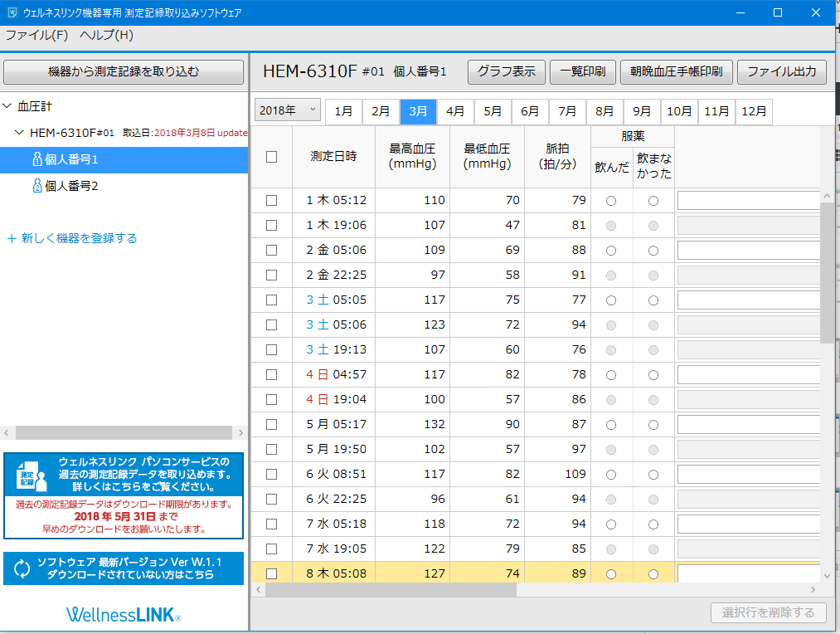The height and width of the screenshot is (634, 840).
Task: Switch to the 1月 tab
Action: tap(343, 111)
